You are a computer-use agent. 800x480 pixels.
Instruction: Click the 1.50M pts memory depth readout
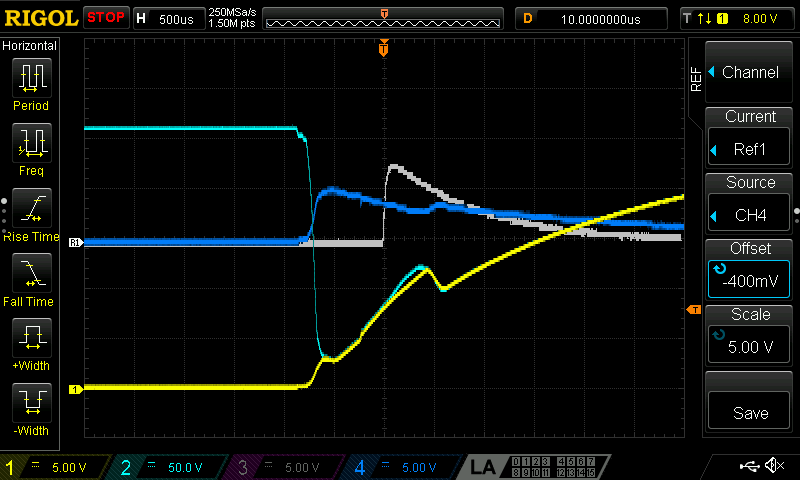(232, 23)
